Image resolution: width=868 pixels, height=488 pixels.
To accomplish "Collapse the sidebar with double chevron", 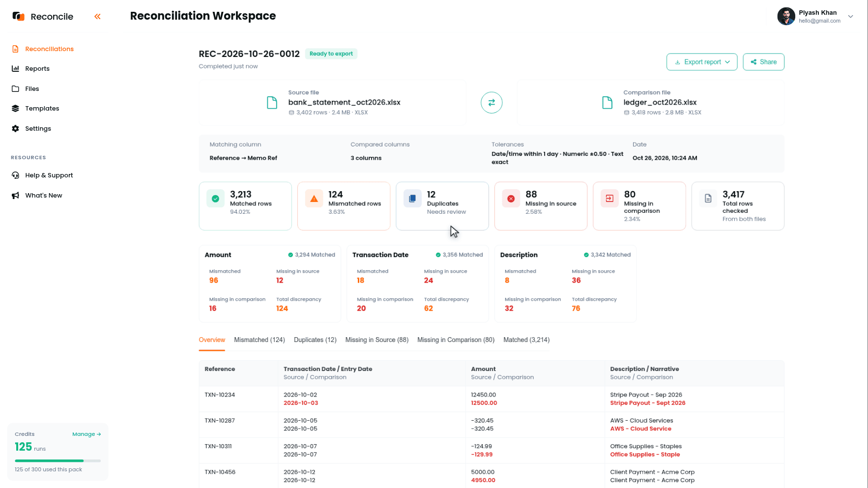I will [x=97, y=17].
